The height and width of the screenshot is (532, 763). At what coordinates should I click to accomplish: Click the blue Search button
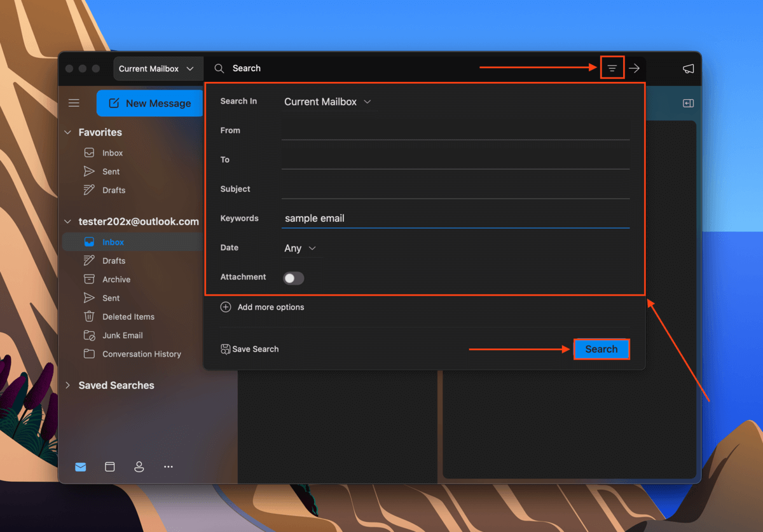pos(601,349)
